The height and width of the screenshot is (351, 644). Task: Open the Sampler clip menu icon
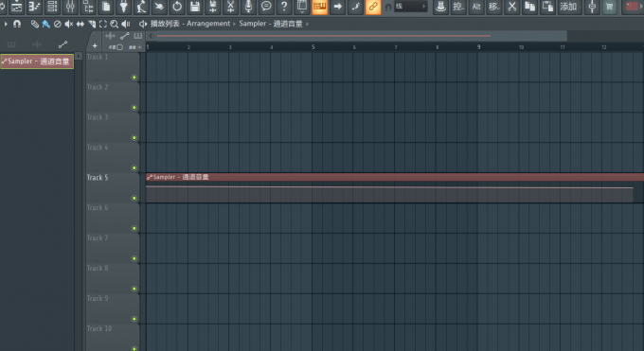tap(149, 177)
